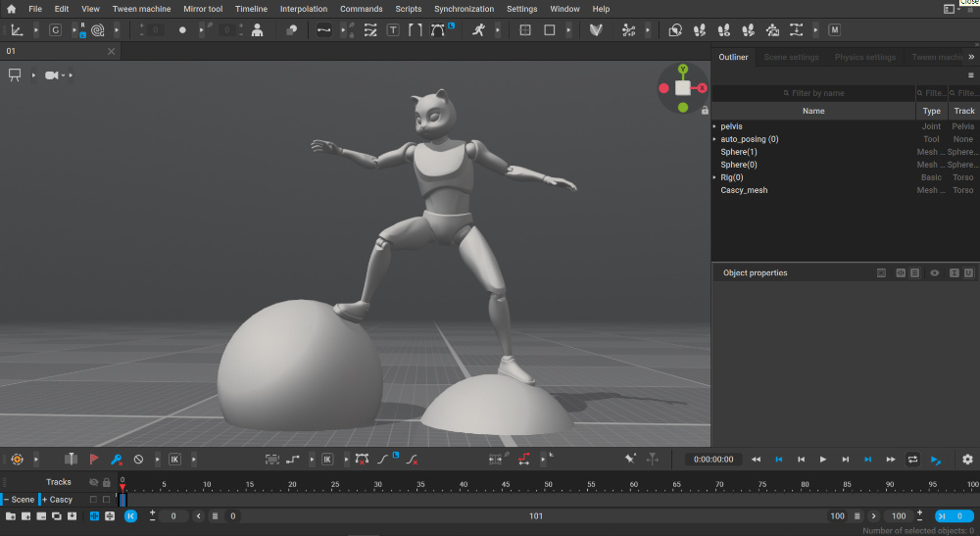Click the green Y axis on viewport gizmo
Image resolution: width=980 pixels, height=536 pixels.
coord(683,69)
